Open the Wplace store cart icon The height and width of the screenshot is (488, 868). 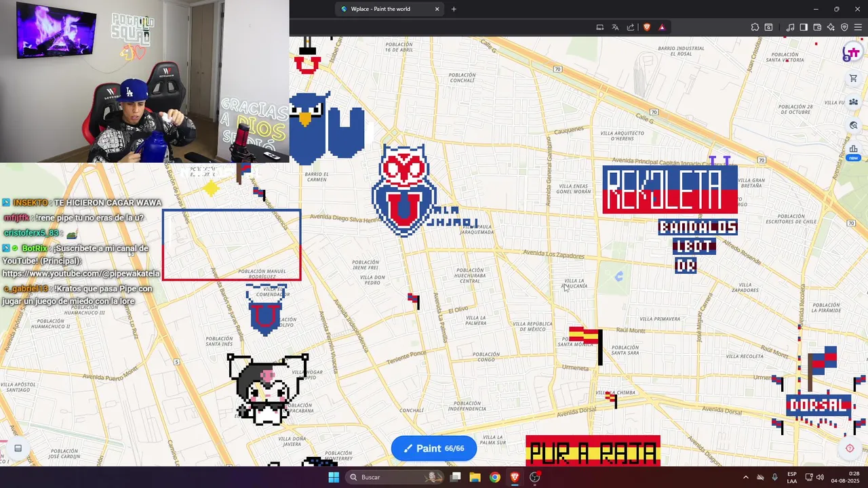click(x=853, y=79)
